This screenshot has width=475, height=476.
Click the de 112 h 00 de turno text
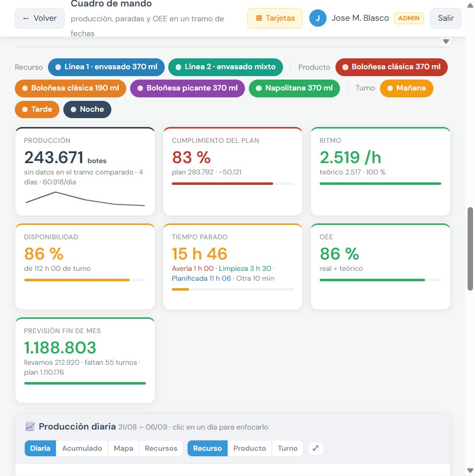(x=57, y=269)
